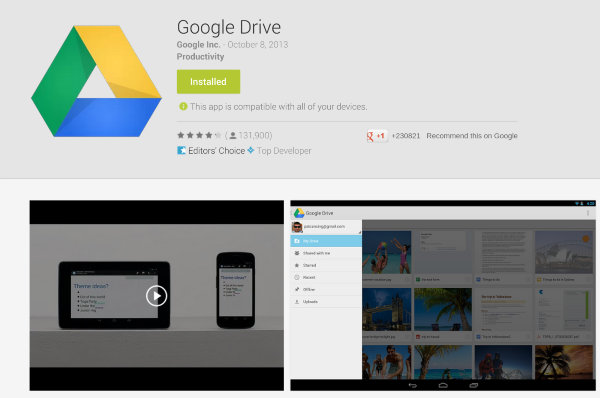Tap Android back icon in screenshot
Viewport: 600px width, 398px height.
pyautogui.click(x=412, y=385)
